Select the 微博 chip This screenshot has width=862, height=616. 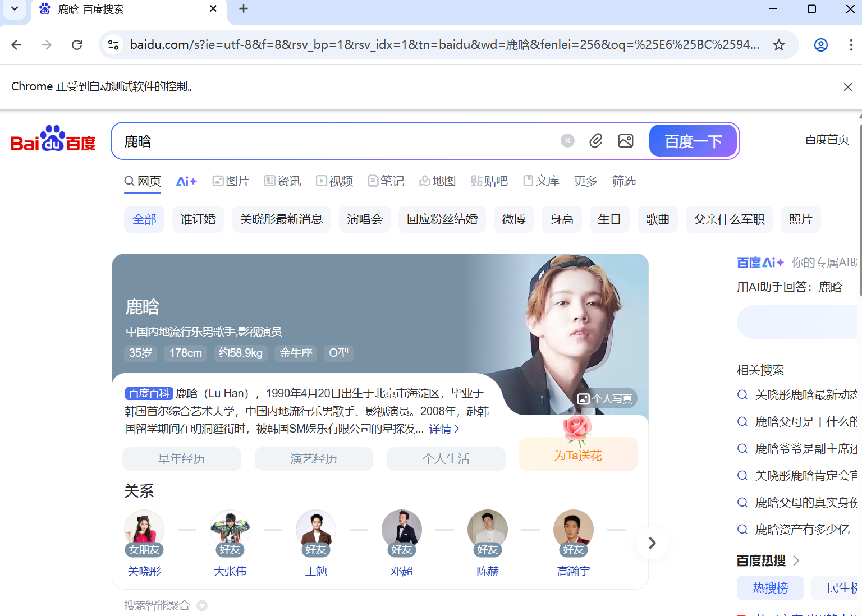tap(513, 219)
